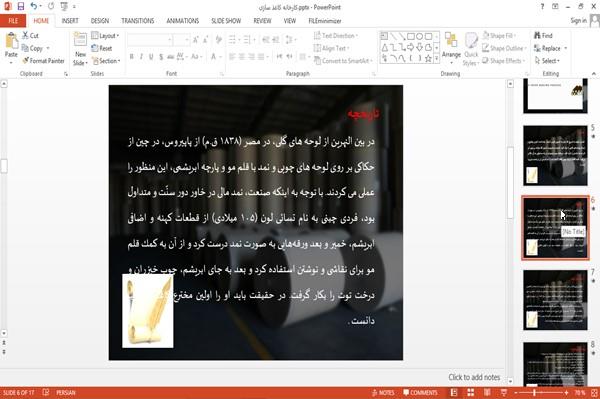The height and width of the screenshot is (399, 600).
Task: Toggle Bold formatting
Action: [x=132, y=57]
